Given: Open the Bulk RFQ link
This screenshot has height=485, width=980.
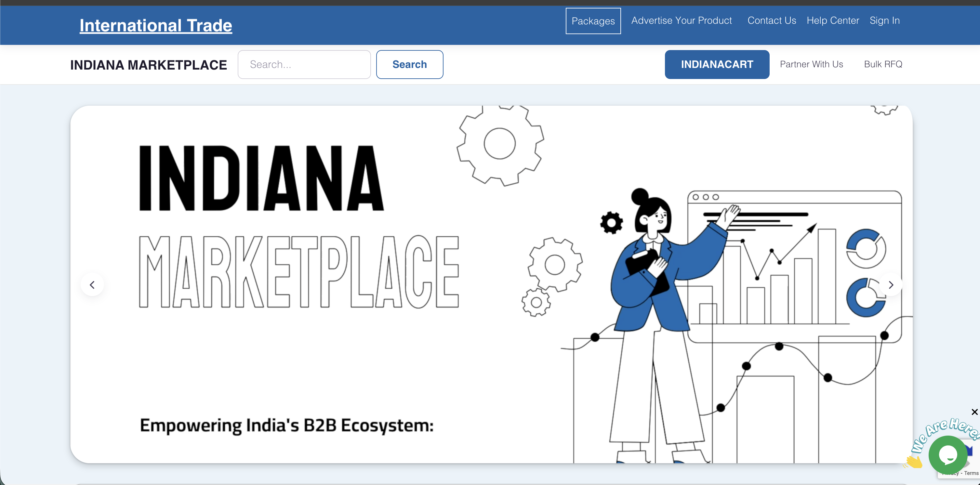Looking at the screenshot, I should click(882, 64).
